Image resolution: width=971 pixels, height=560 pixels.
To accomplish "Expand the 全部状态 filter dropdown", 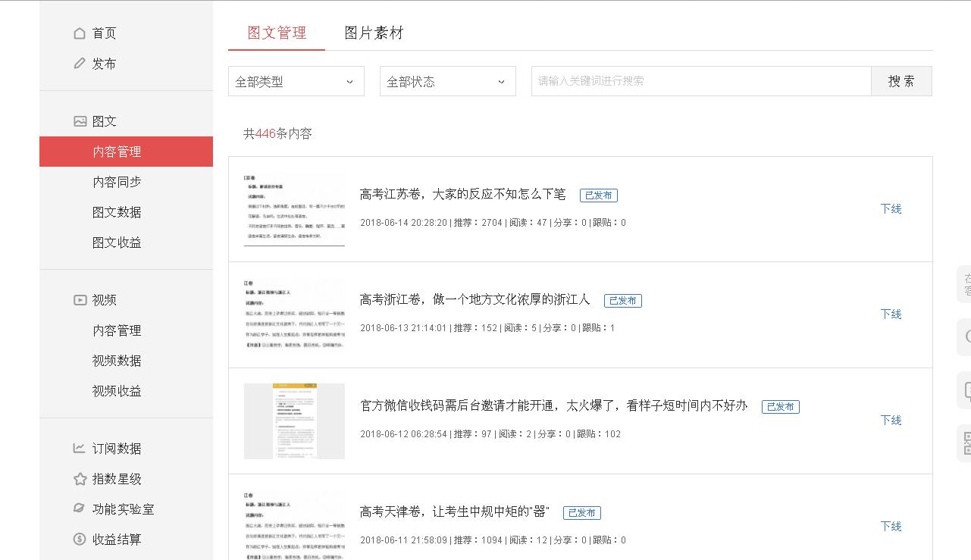I will tap(447, 81).
